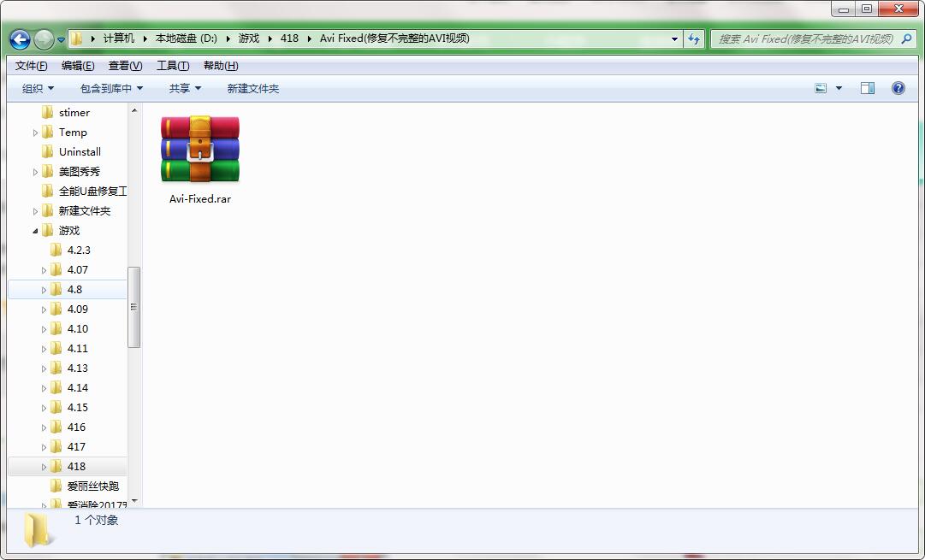The height and width of the screenshot is (560, 925).
Task: Select the 新建文件夹 folder in tree
Action: [85, 210]
